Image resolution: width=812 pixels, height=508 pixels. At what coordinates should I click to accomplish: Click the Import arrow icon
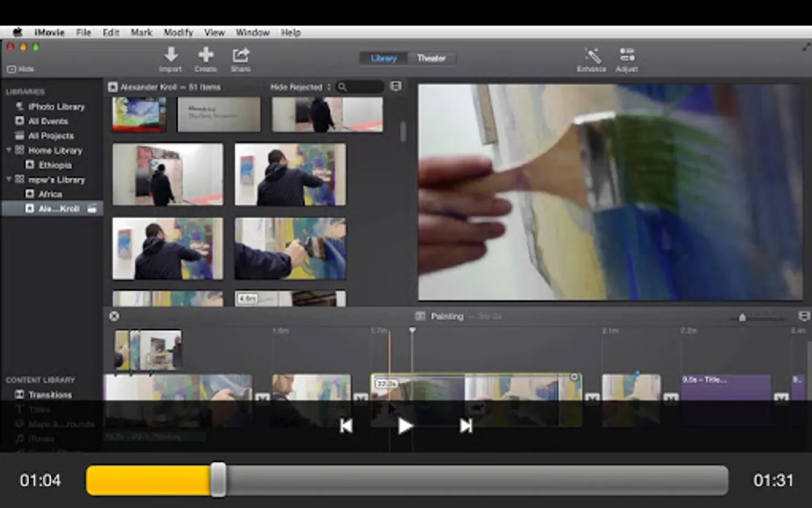tap(170, 55)
